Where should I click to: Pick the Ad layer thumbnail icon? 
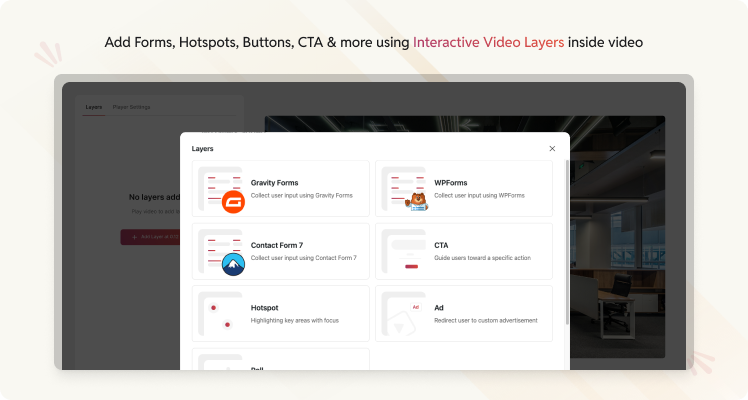(x=404, y=314)
